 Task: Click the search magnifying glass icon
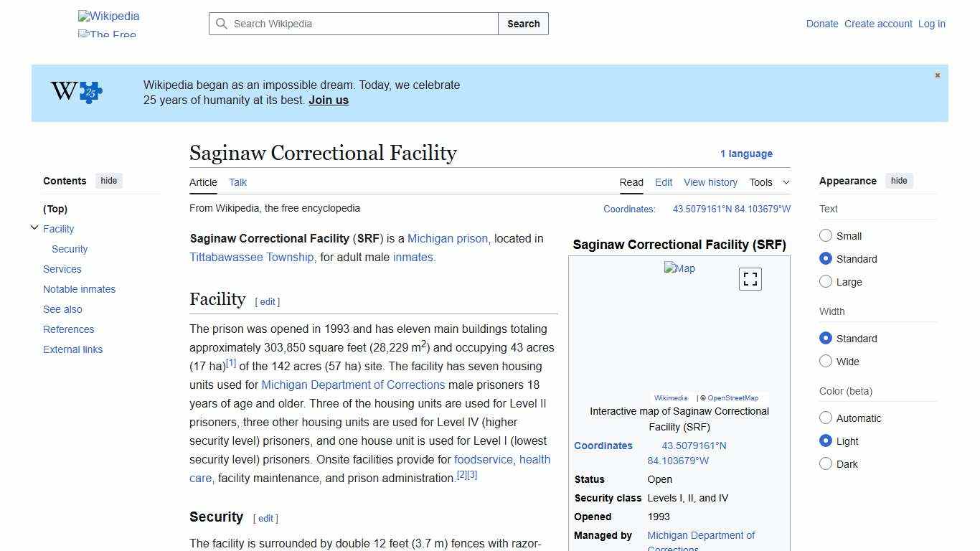coord(222,24)
